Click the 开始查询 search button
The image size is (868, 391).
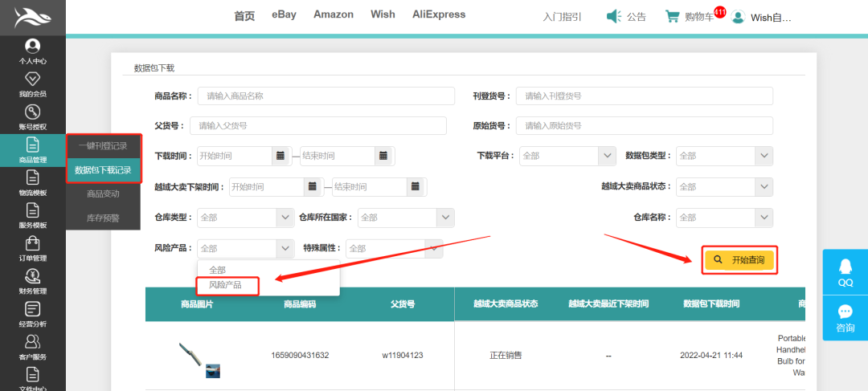(x=739, y=260)
